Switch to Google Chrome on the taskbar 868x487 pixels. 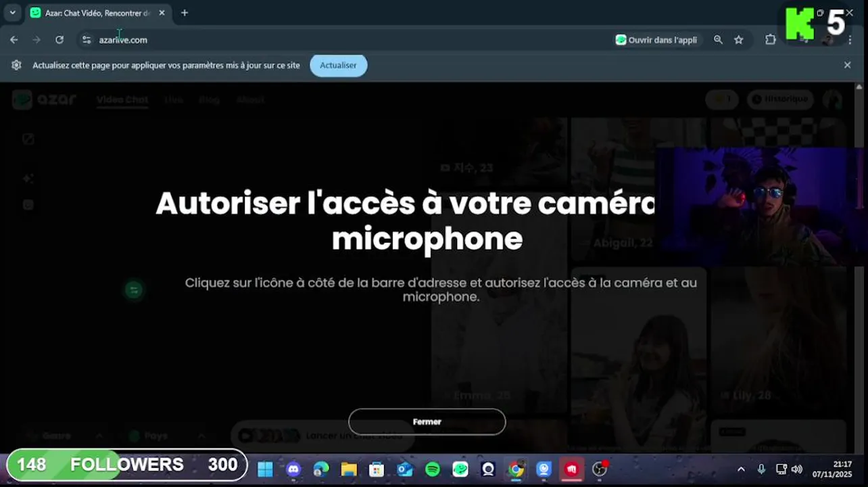pyautogui.click(x=516, y=469)
